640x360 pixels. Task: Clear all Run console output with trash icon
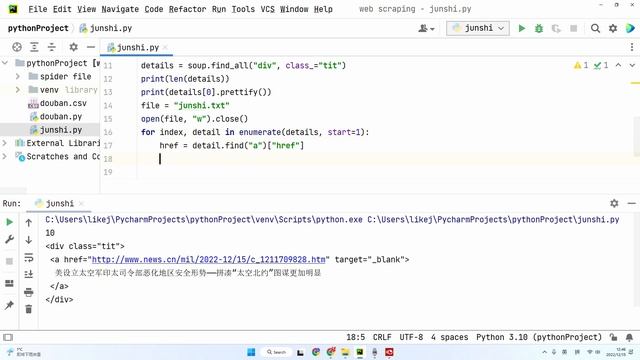[29, 309]
